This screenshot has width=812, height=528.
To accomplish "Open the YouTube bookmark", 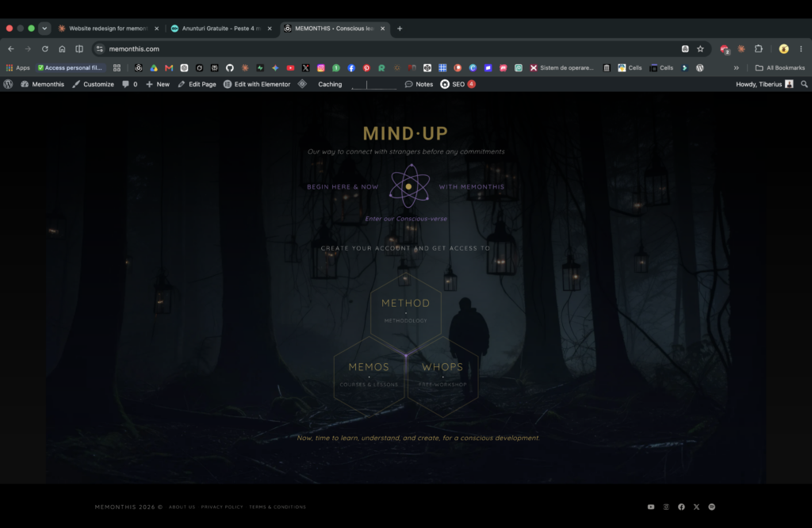I will point(290,68).
